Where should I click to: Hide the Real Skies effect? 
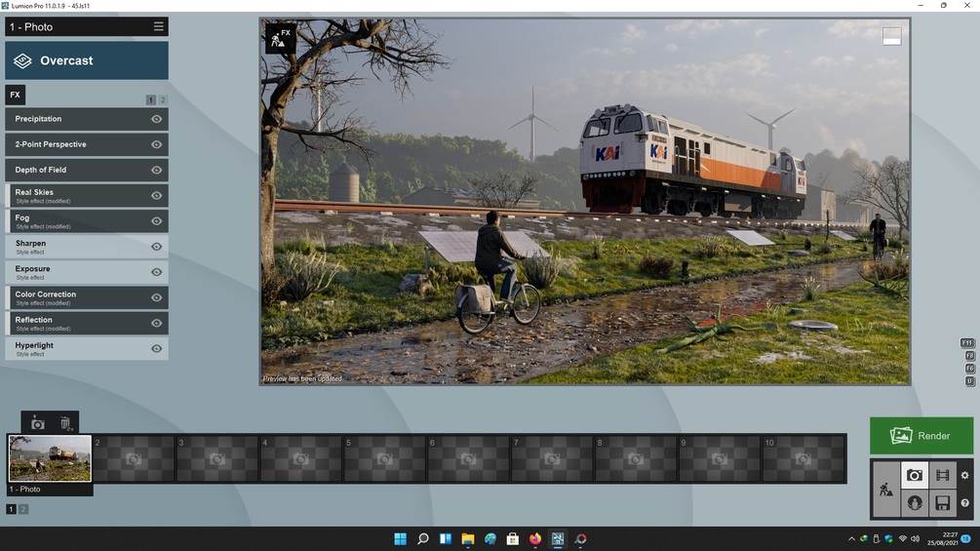click(156, 196)
